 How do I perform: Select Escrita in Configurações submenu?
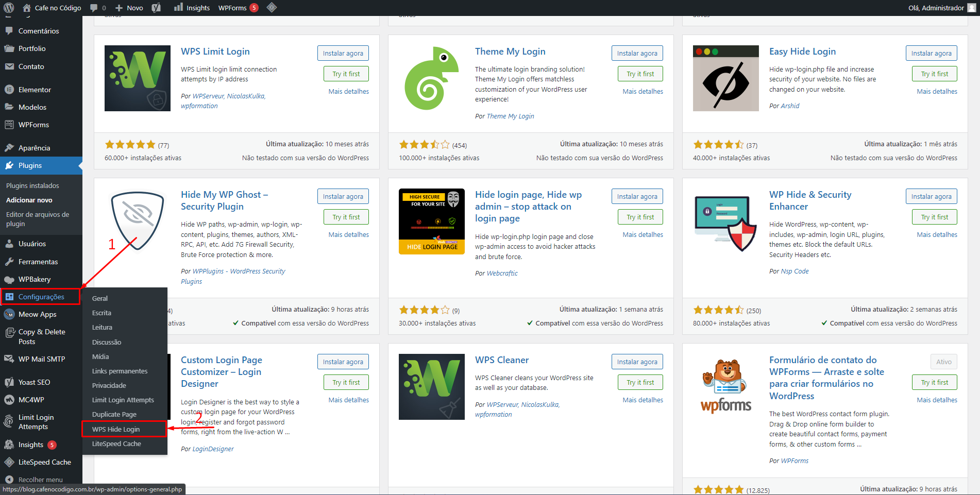pos(102,313)
